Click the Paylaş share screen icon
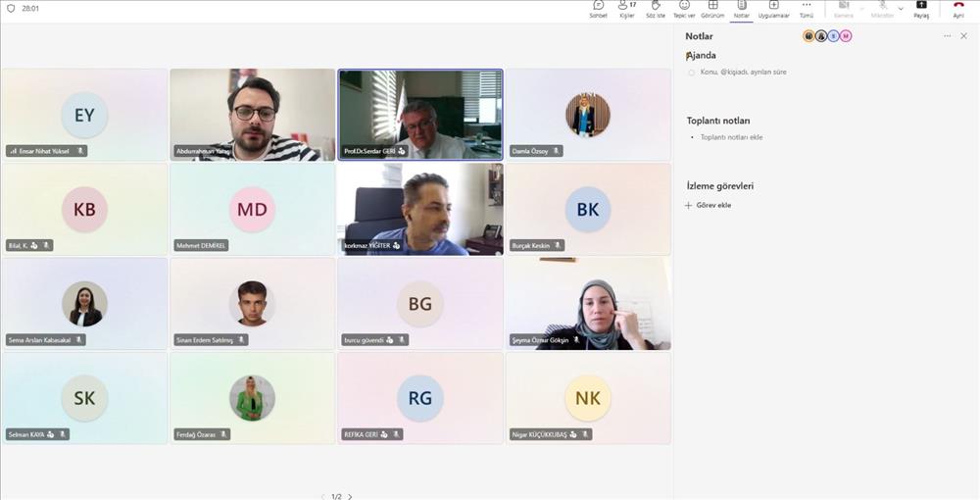 (x=921, y=9)
